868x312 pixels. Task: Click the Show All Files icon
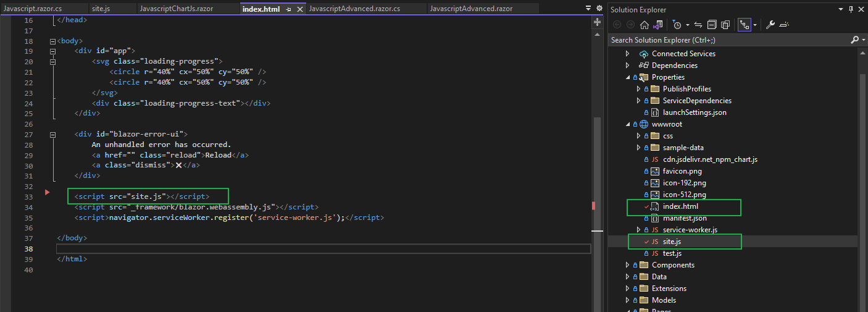click(x=725, y=25)
